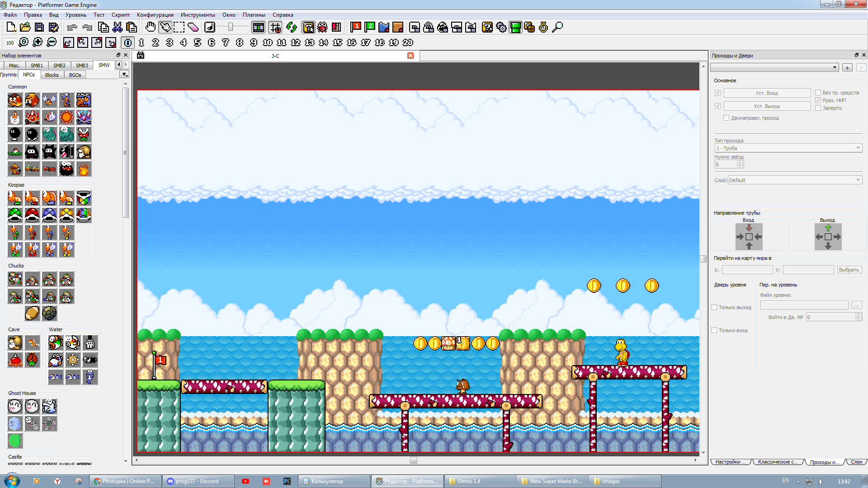Select the hand scroll tool

tap(151, 27)
